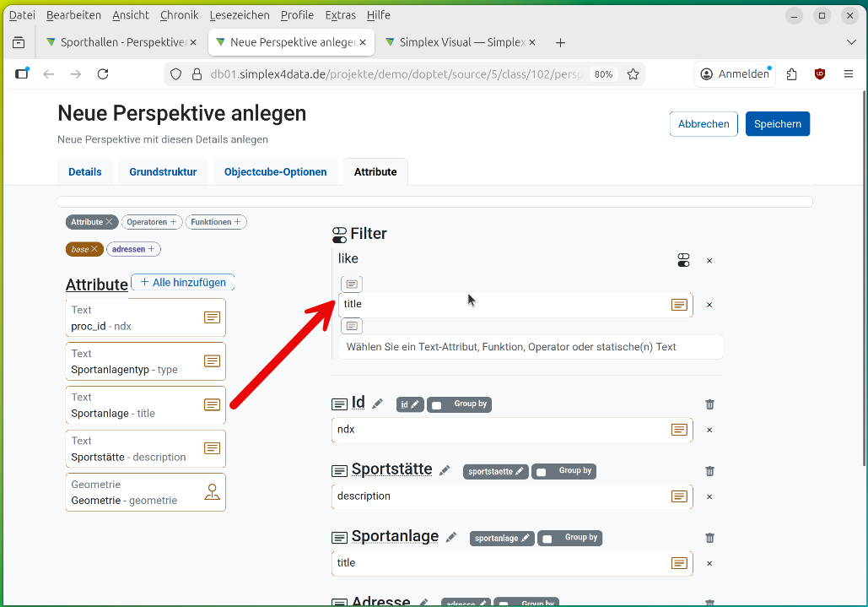This screenshot has width=868, height=607.
Task: Switch the like filter operator toggle
Action: tap(684, 261)
